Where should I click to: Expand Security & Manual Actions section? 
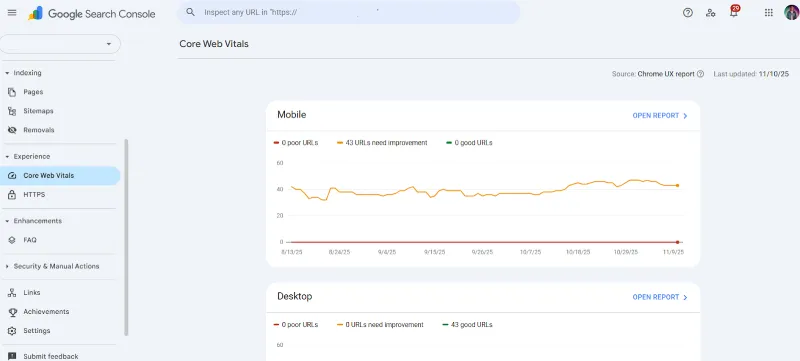(7, 267)
